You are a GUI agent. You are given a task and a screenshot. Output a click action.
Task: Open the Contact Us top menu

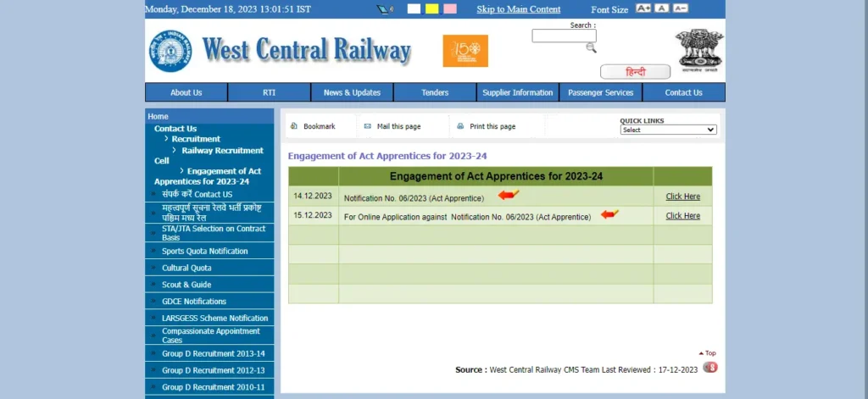pyautogui.click(x=684, y=92)
